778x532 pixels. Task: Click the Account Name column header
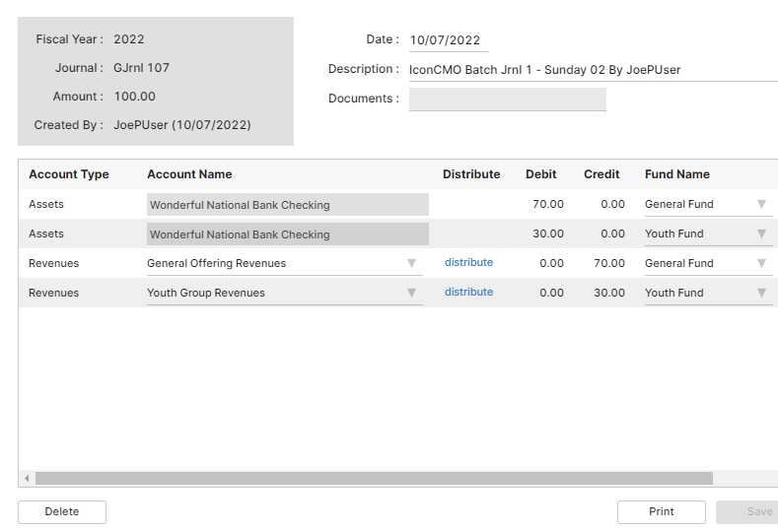click(x=189, y=174)
